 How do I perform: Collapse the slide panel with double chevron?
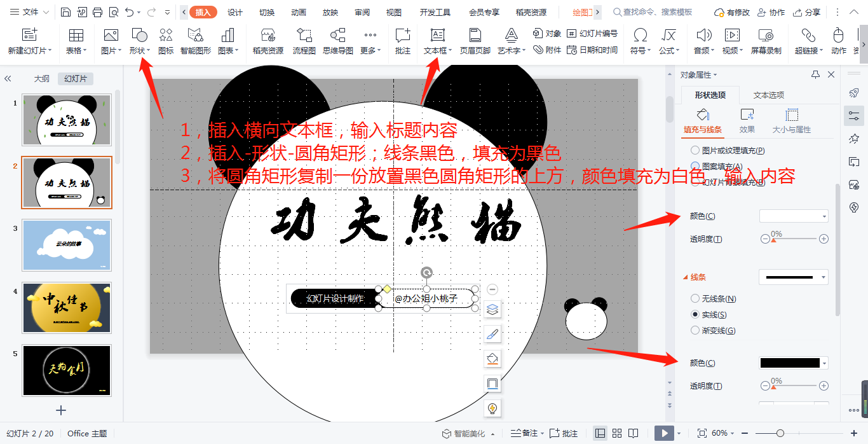[x=8, y=79]
